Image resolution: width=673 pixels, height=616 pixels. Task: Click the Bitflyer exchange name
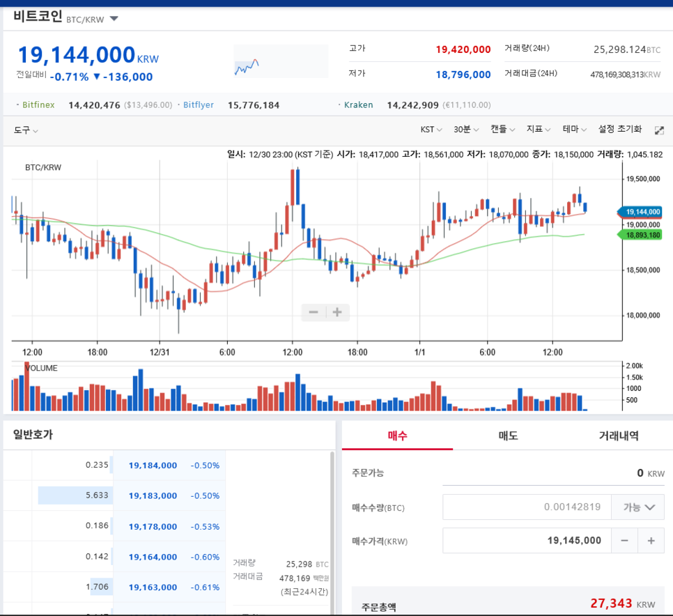coord(199,105)
